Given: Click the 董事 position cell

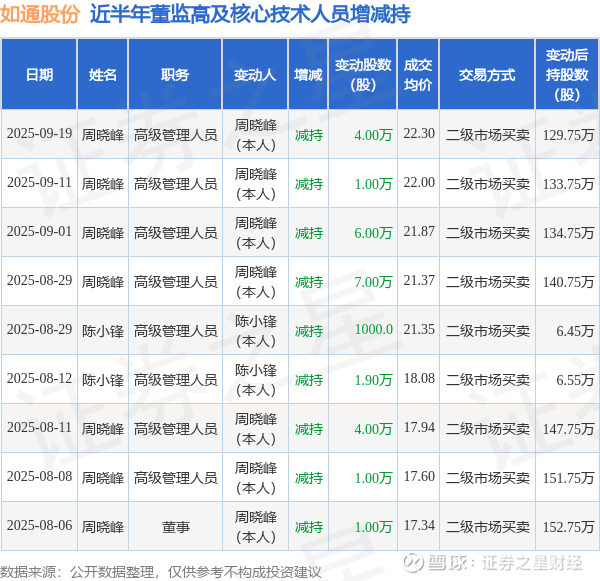Looking at the screenshot, I should click(x=176, y=527).
